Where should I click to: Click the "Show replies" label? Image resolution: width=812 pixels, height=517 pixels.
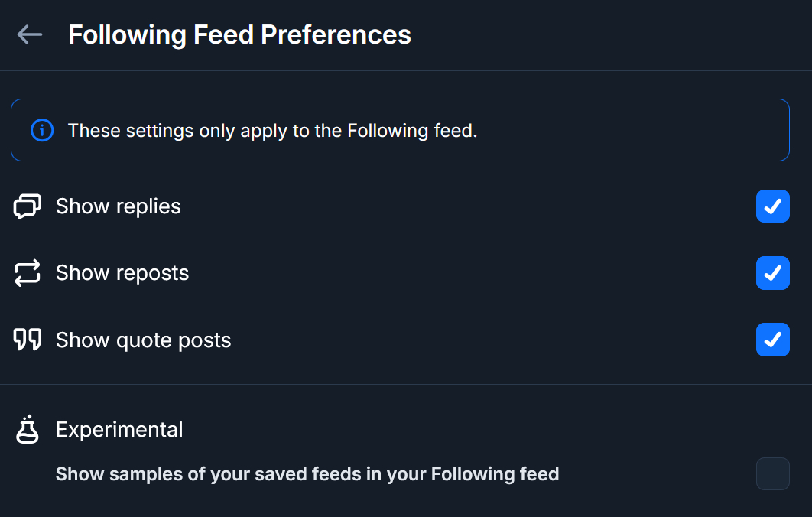(x=119, y=206)
